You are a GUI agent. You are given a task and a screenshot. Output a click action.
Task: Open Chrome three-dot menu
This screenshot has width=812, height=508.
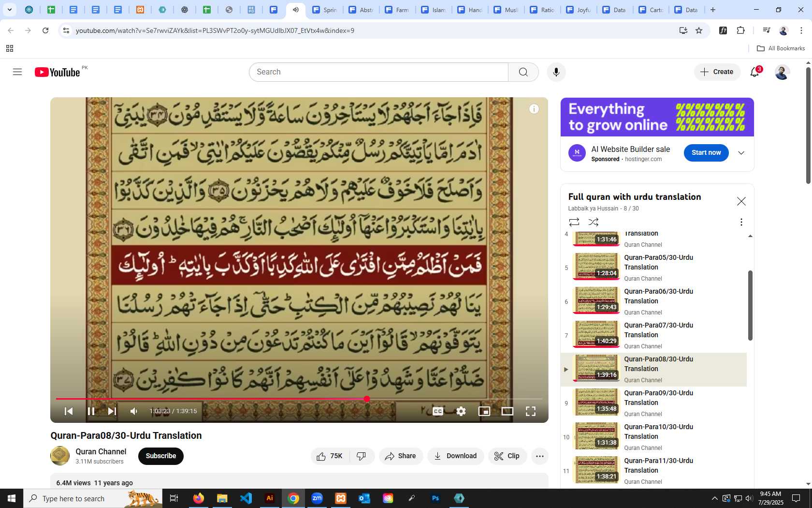(x=801, y=30)
